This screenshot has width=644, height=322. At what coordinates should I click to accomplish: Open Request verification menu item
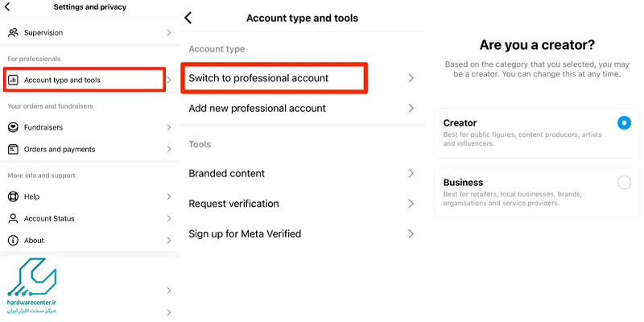point(303,204)
